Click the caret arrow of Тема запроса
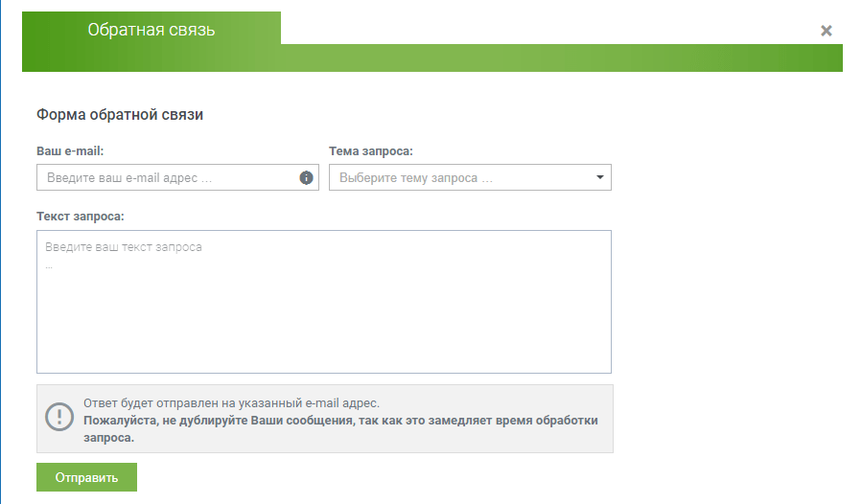 (x=600, y=177)
